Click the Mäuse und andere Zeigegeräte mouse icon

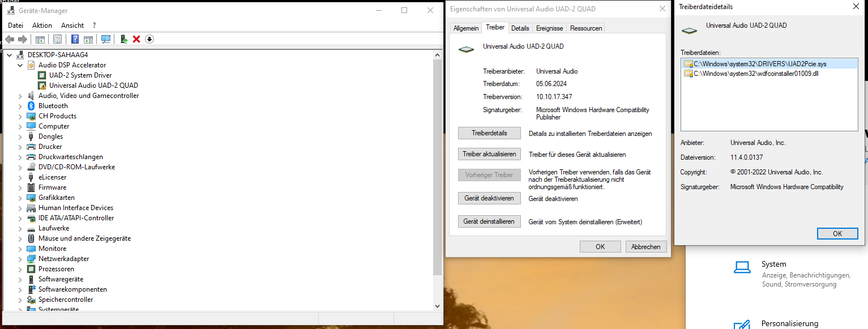click(x=32, y=238)
